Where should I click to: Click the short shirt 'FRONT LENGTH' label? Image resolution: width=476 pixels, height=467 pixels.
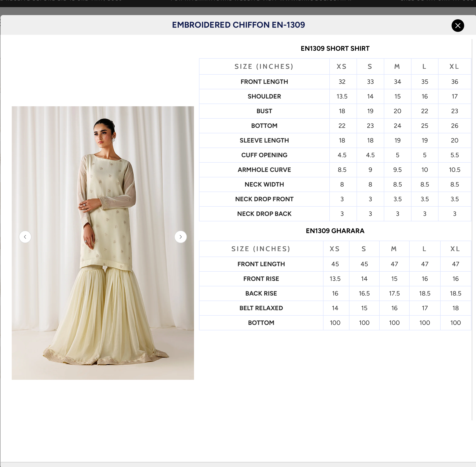(x=264, y=82)
